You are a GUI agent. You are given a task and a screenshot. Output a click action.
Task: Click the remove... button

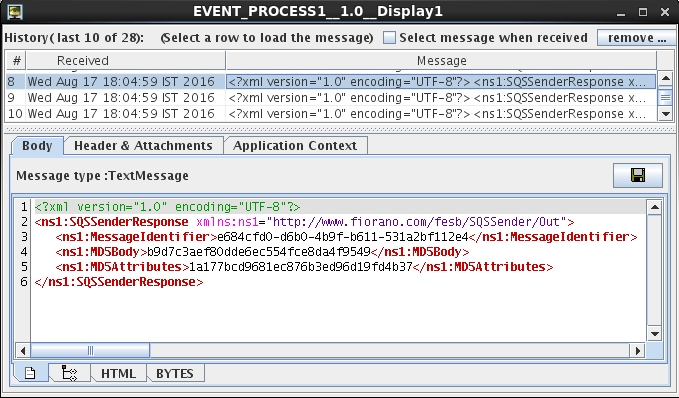click(636, 38)
